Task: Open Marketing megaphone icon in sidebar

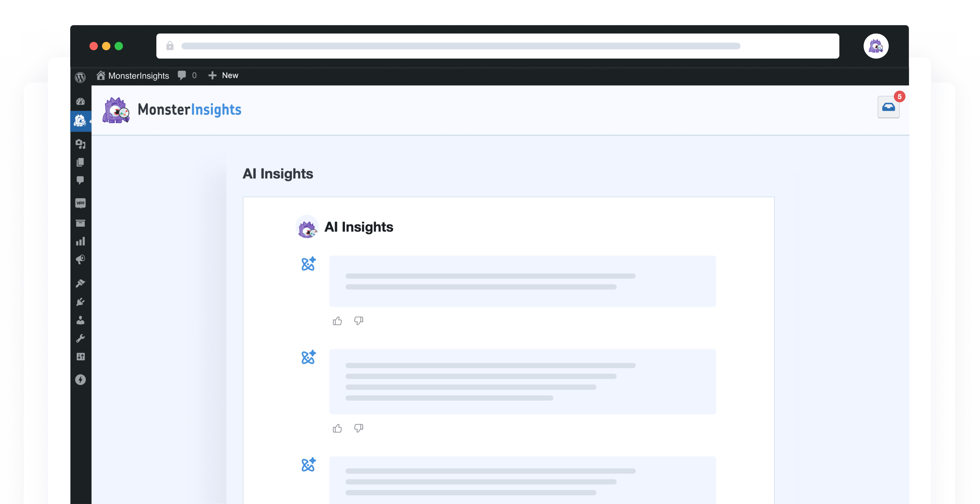Action: point(80,260)
